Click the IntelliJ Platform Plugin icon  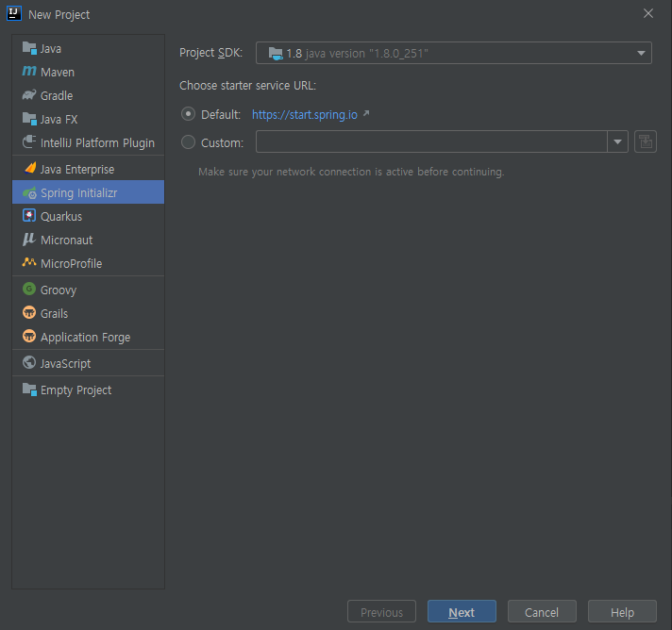(29, 141)
